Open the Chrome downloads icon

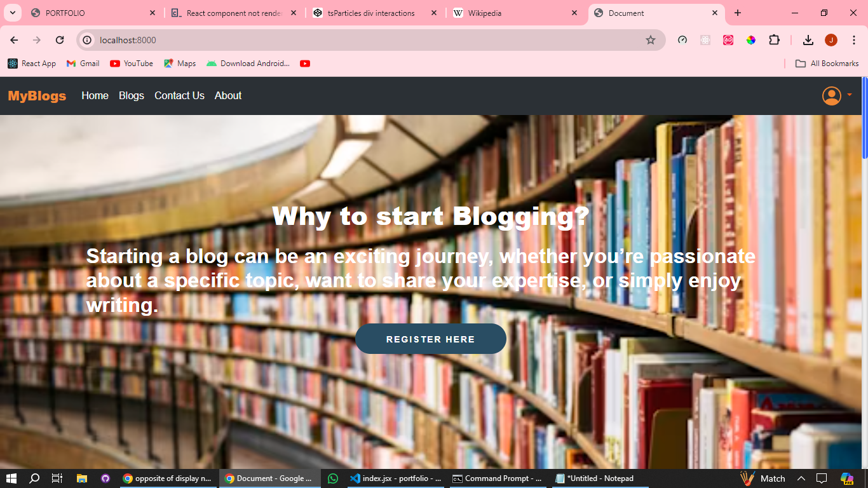click(x=808, y=40)
